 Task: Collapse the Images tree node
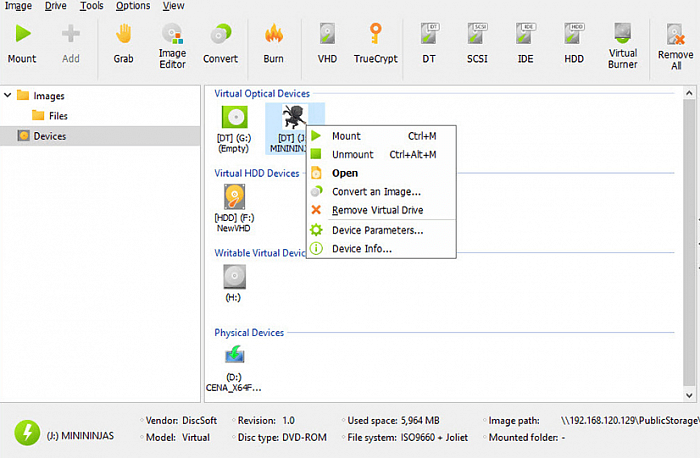point(8,95)
